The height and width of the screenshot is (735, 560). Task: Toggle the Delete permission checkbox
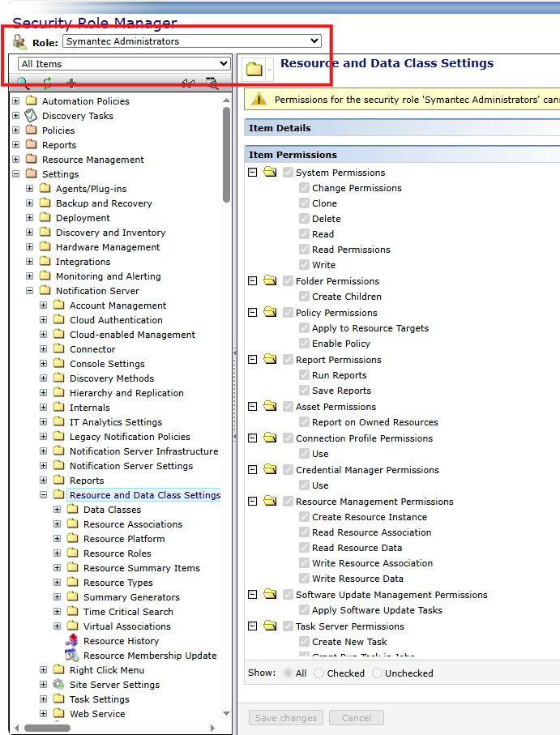click(304, 219)
